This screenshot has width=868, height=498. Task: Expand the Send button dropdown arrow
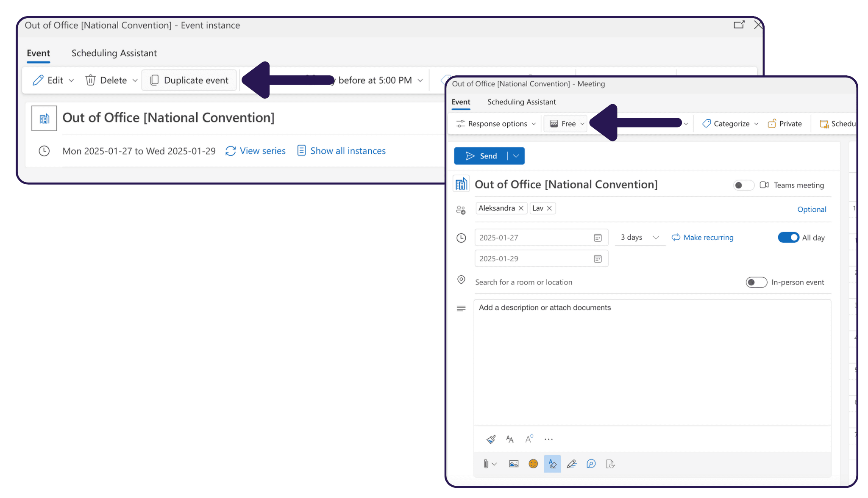[x=516, y=156]
